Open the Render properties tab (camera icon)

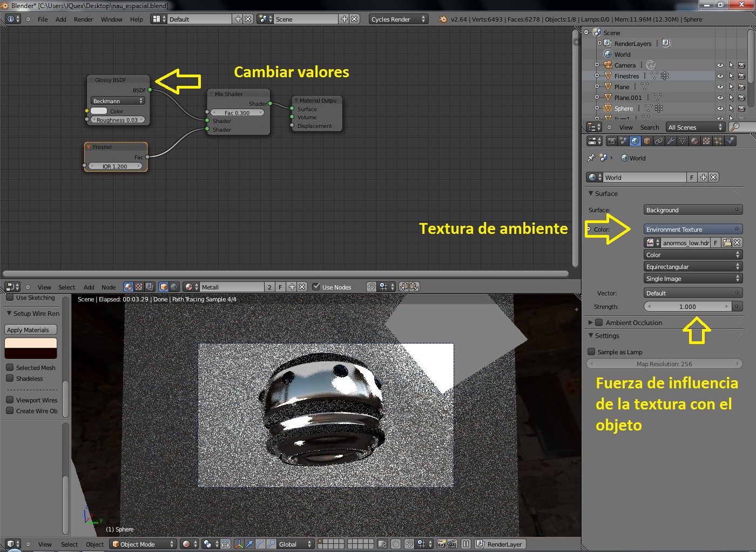coord(611,141)
